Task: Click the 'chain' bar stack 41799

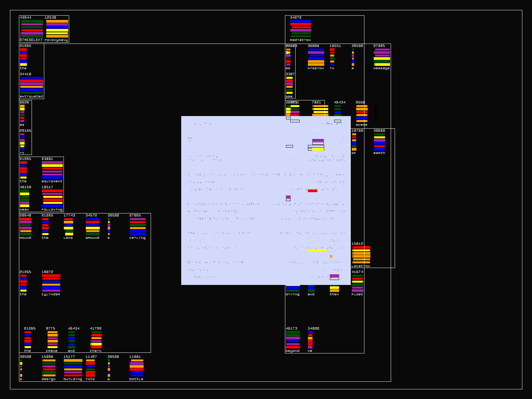Action: point(96,339)
